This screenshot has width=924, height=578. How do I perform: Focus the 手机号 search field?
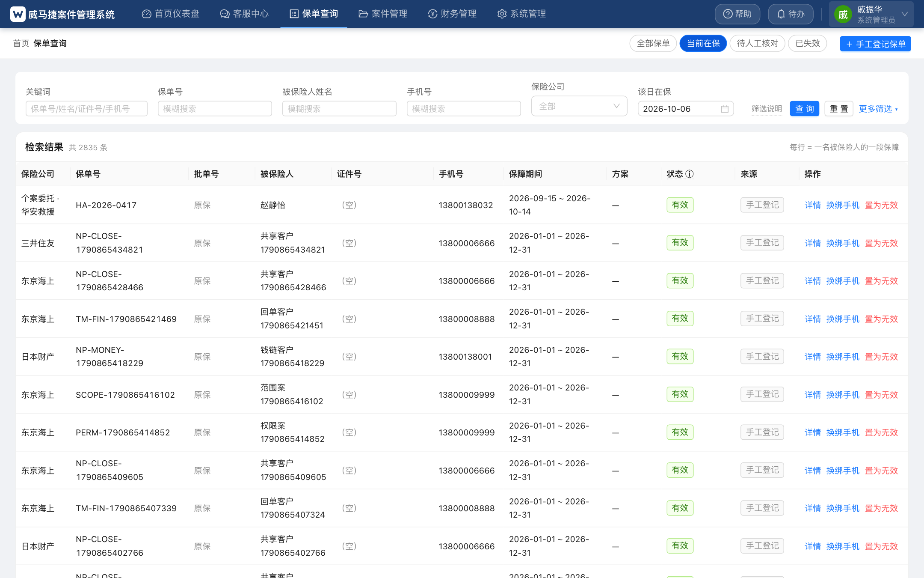coord(464,109)
